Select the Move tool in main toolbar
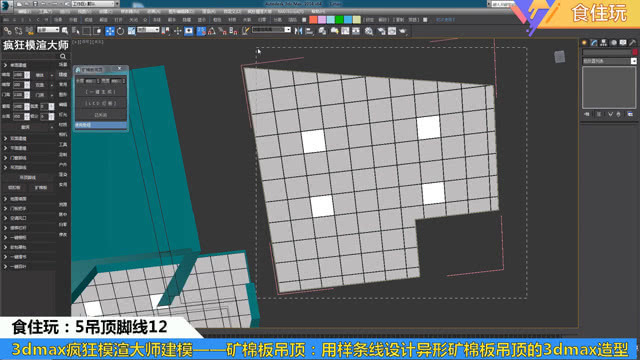 coord(110,31)
